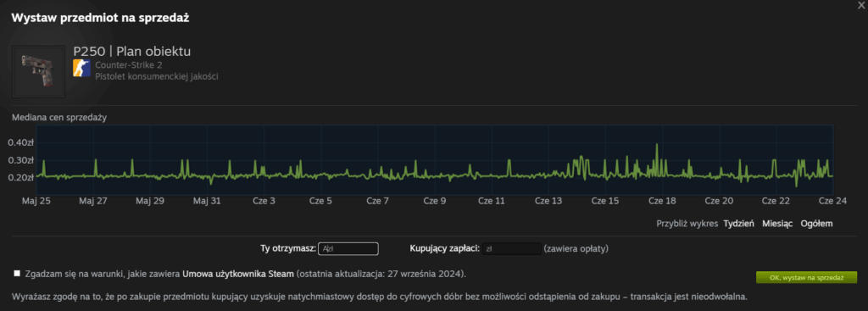The image size is (868, 311).
Task: Zoom graph to Ogółem
Action: click(816, 224)
